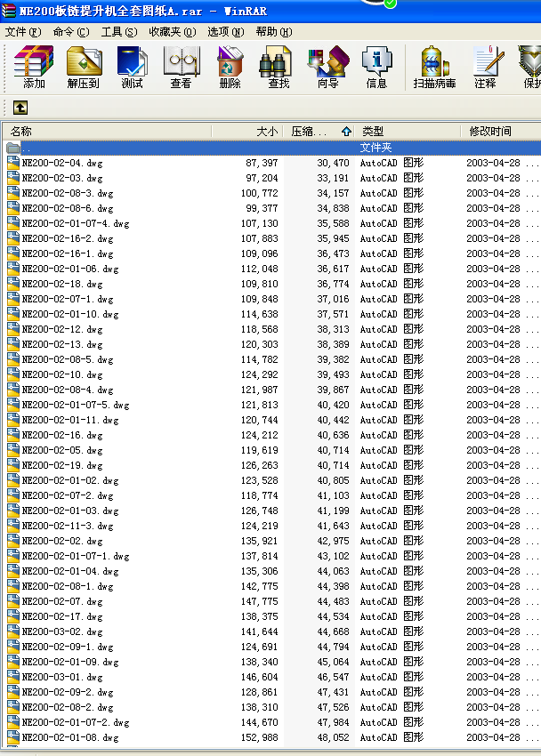Open the 命令(C) menu
The width and height of the screenshot is (541, 756).
click(x=71, y=32)
